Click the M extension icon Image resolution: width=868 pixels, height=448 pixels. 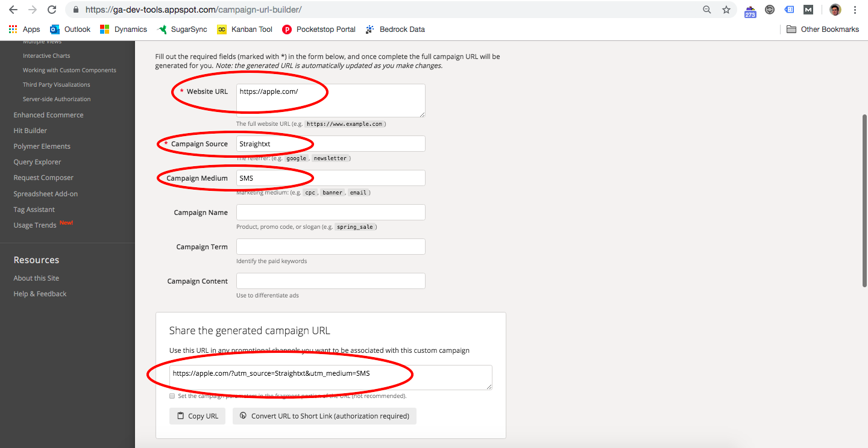pyautogui.click(x=808, y=10)
